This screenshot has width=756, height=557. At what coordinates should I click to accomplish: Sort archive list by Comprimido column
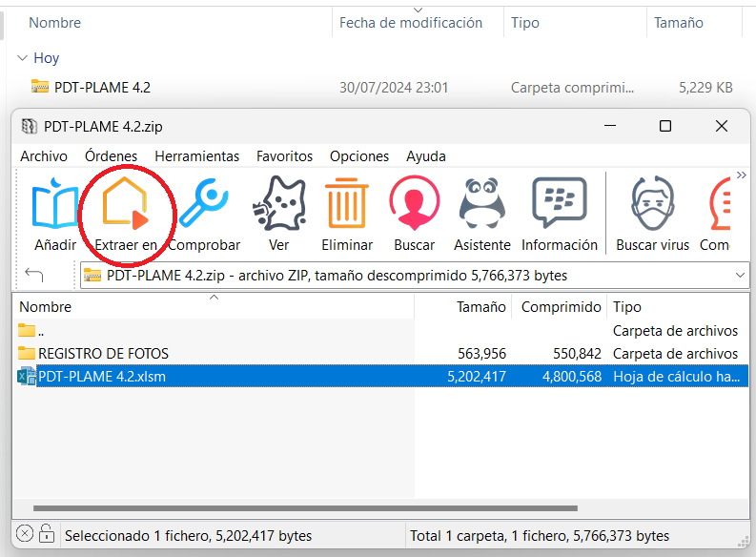(x=560, y=307)
